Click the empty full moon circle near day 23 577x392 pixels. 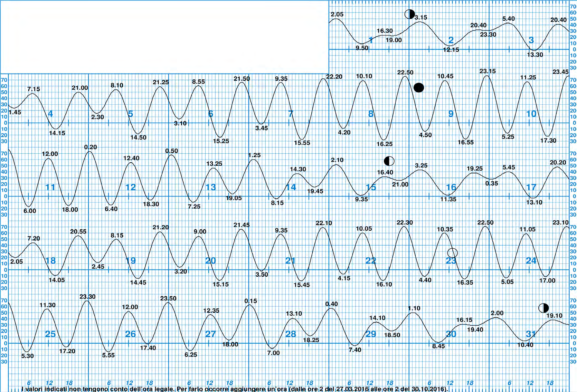click(452, 253)
